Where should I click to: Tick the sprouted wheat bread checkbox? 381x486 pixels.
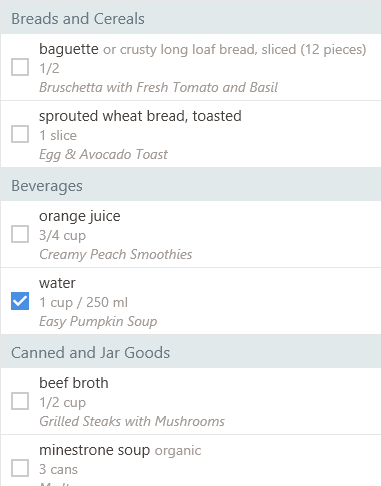click(x=20, y=134)
